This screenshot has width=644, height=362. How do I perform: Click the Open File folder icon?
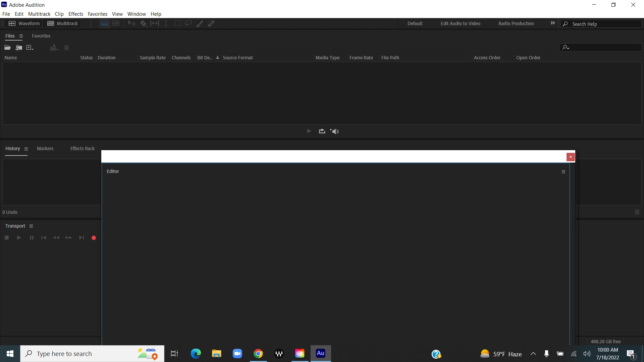point(7,48)
